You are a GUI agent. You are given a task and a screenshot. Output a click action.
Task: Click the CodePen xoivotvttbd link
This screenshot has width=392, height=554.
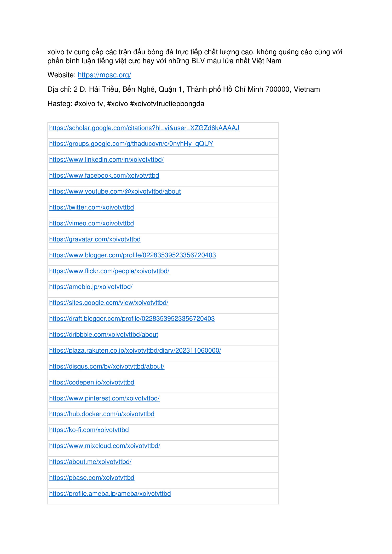point(92,382)
